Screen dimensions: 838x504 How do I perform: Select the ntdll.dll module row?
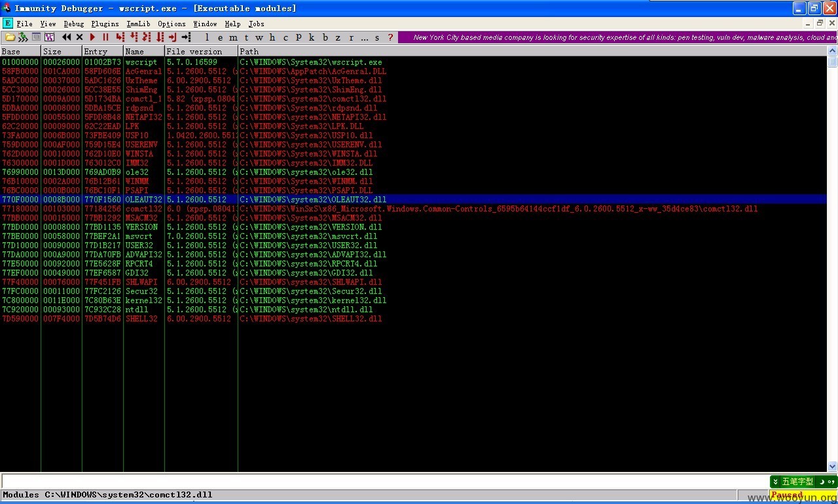coord(413,310)
